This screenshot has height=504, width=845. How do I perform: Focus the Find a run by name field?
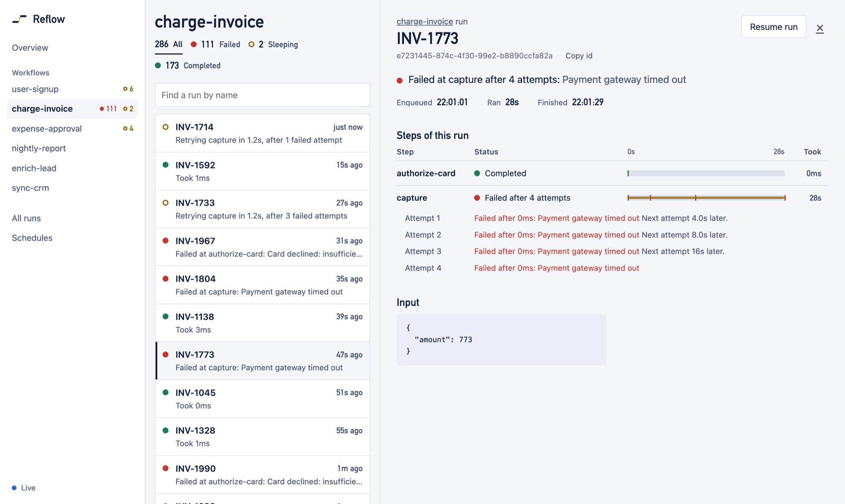click(x=262, y=95)
